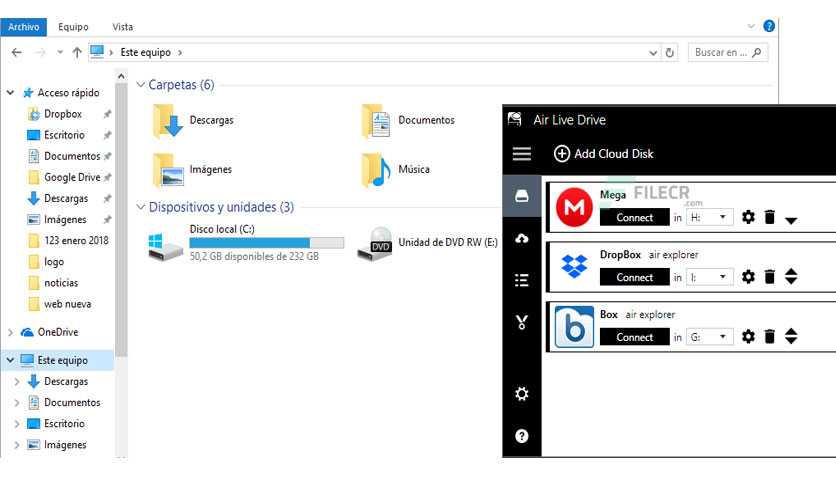Open Air Live Drive hamburger menu
This screenshot has height=484, width=836.
point(521,154)
